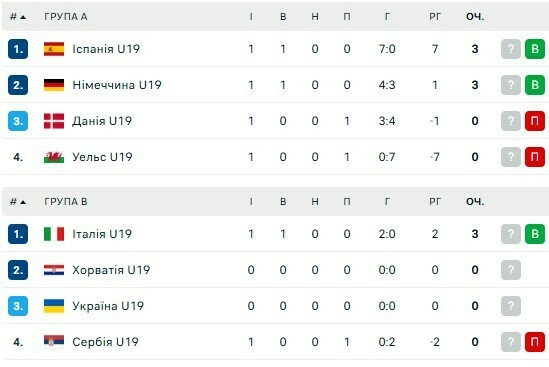
Task: Click the Spain flag icon
Action: pyautogui.click(x=54, y=49)
